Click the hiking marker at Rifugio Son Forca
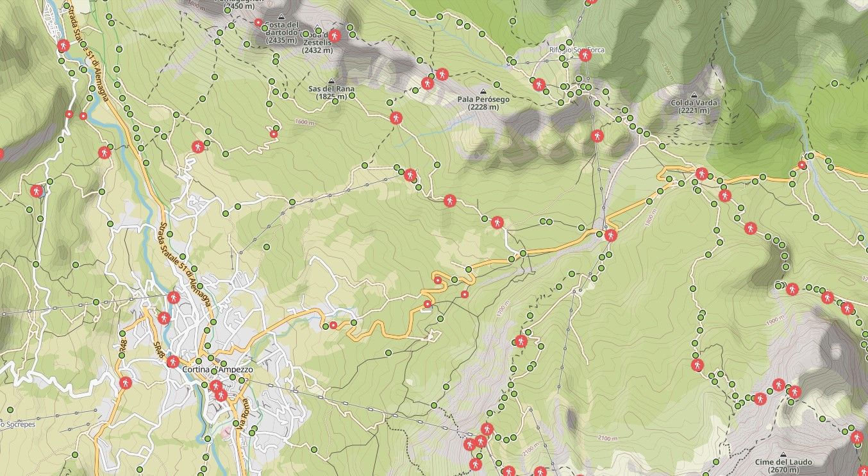868x476 pixels. pyautogui.click(x=584, y=56)
